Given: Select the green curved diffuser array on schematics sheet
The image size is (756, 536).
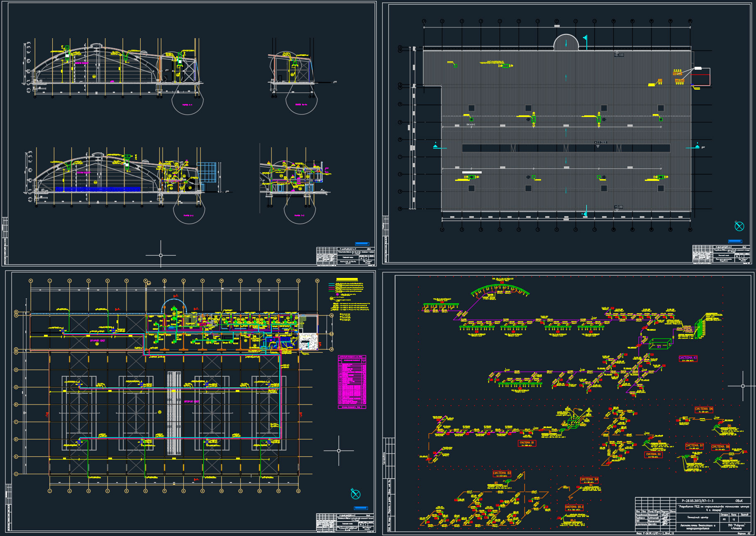Looking at the screenshot, I should click(x=500, y=290).
